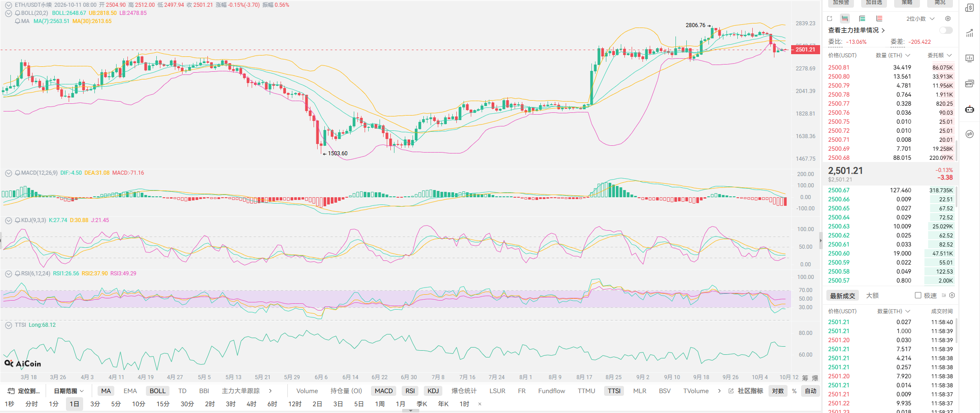
Task: Switch to the 最新成交 tab
Action: click(843, 296)
